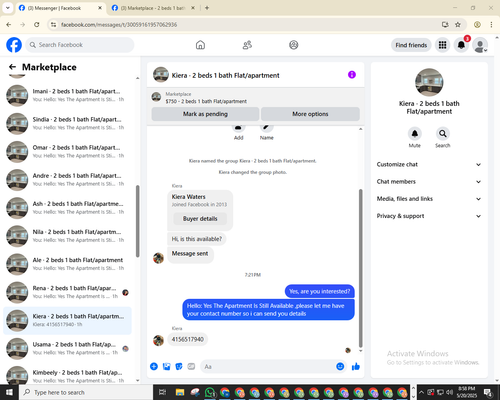The width and height of the screenshot is (500, 400).
Task: Open the Chrome profile icon in toolbar
Action: coord(477,24)
